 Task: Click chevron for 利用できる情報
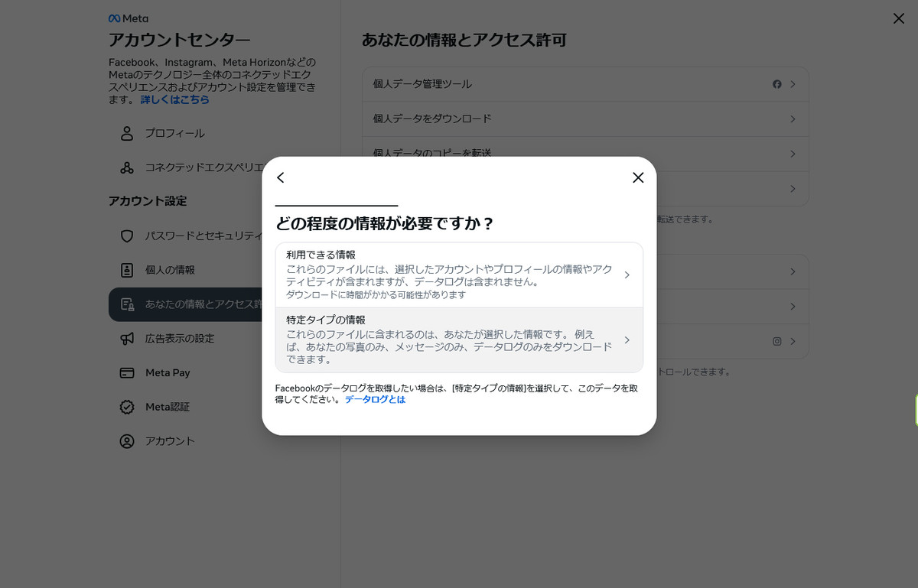tap(627, 275)
